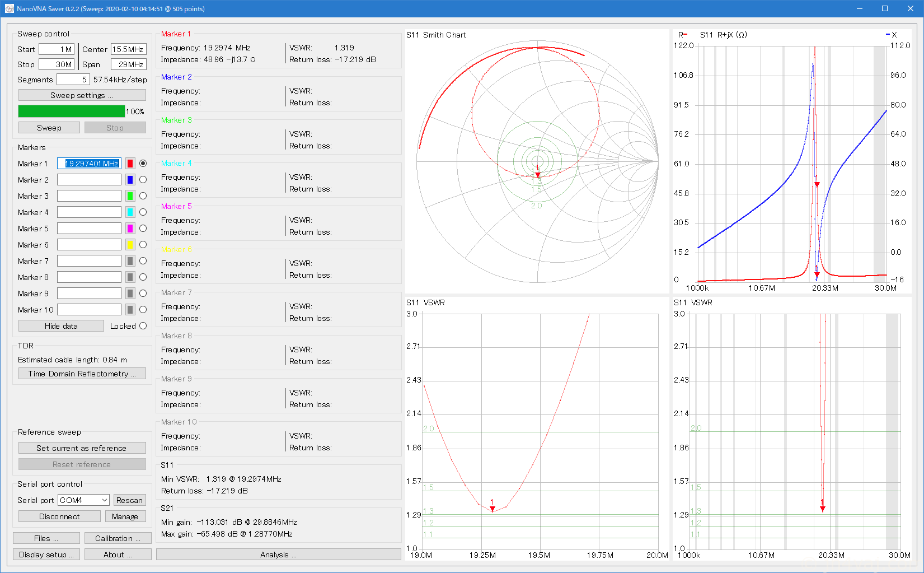The image size is (924, 573).
Task: Open the Marker 1 red color swatch
Action: (130, 164)
